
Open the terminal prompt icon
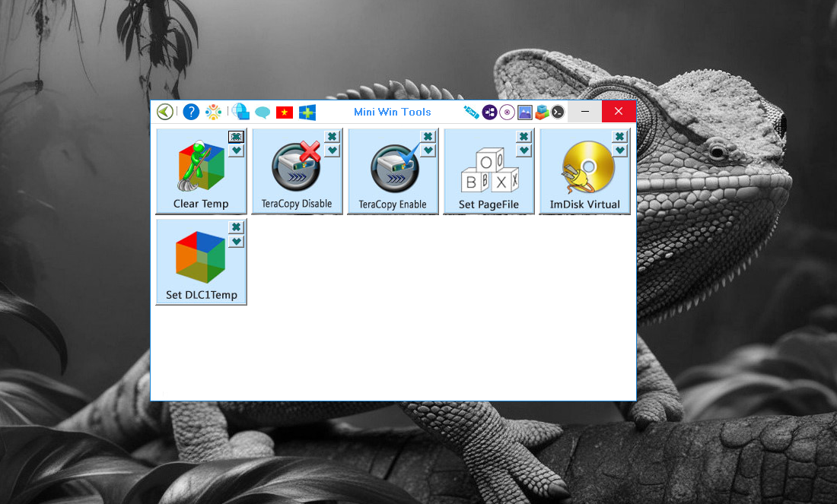558,113
